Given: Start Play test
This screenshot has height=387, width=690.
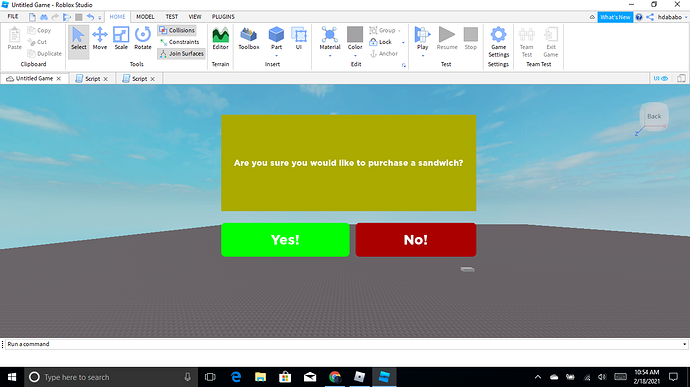Looking at the screenshot, I should tap(422, 38).
